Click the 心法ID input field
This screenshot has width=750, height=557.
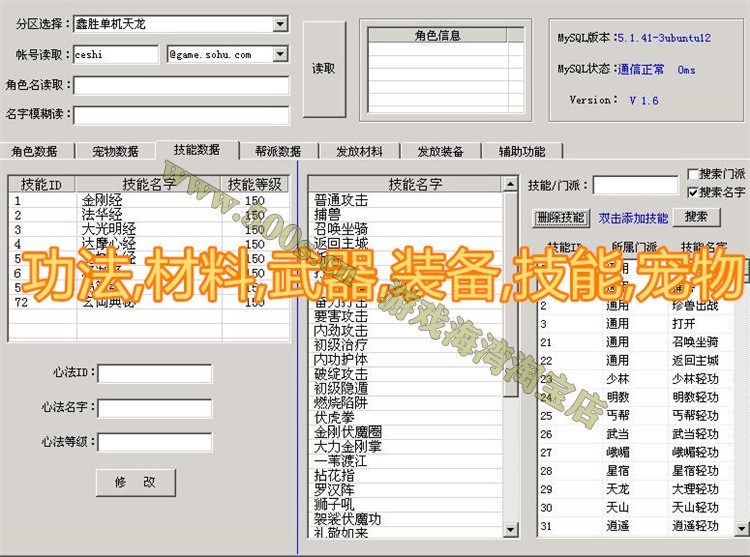[155, 374]
